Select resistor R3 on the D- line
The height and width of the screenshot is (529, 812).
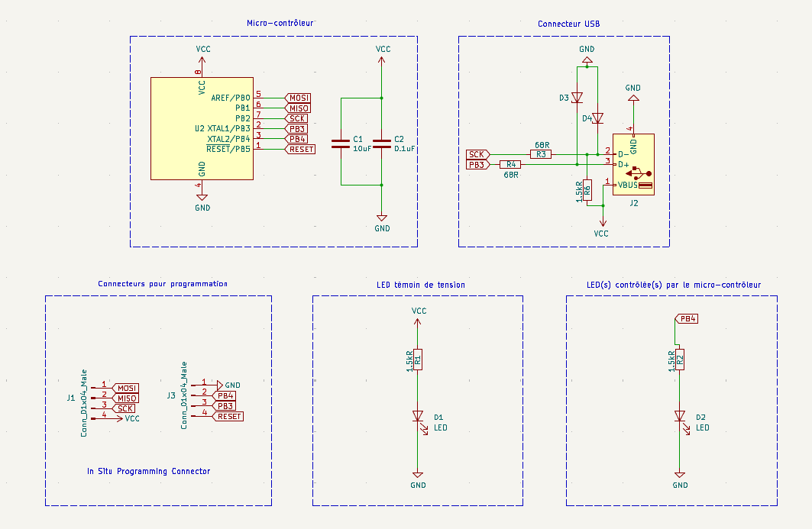click(x=540, y=154)
